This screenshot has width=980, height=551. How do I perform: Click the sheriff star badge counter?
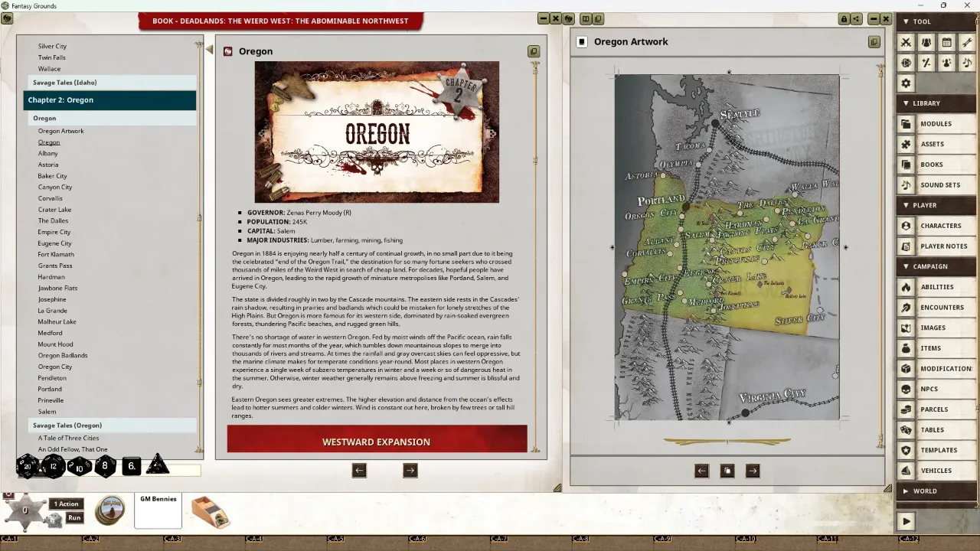[x=24, y=510]
